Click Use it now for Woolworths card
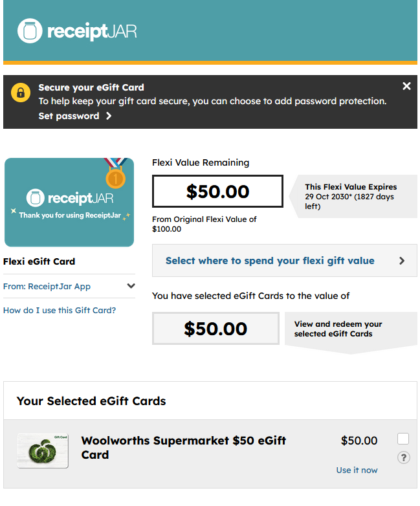The width and height of the screenshot is (420, 506). [357, 470]
